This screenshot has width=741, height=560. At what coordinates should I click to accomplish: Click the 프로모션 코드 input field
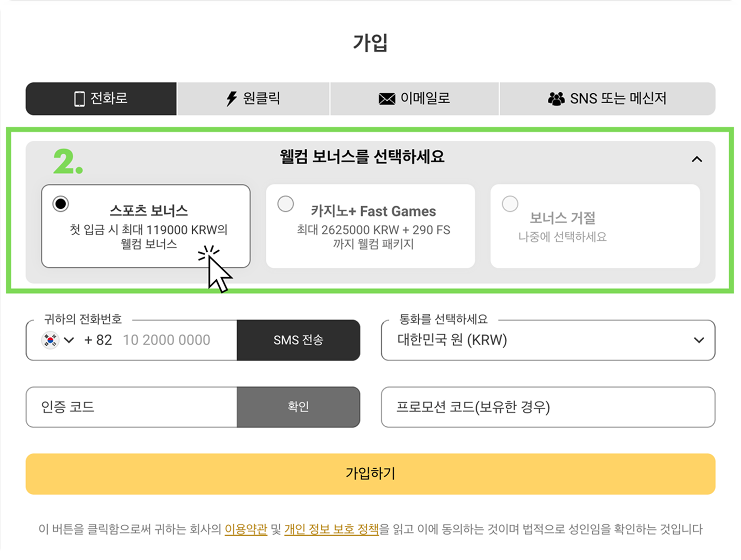[x=548, y=407]
